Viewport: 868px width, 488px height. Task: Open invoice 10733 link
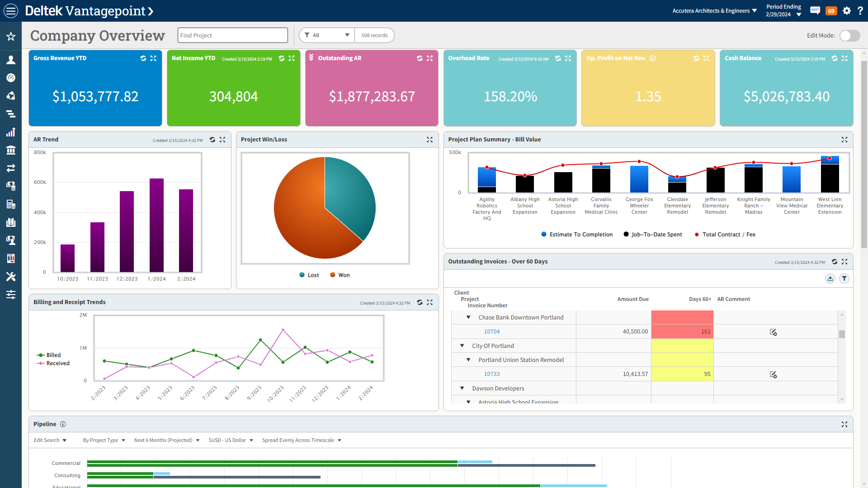(x=492, y=374)
